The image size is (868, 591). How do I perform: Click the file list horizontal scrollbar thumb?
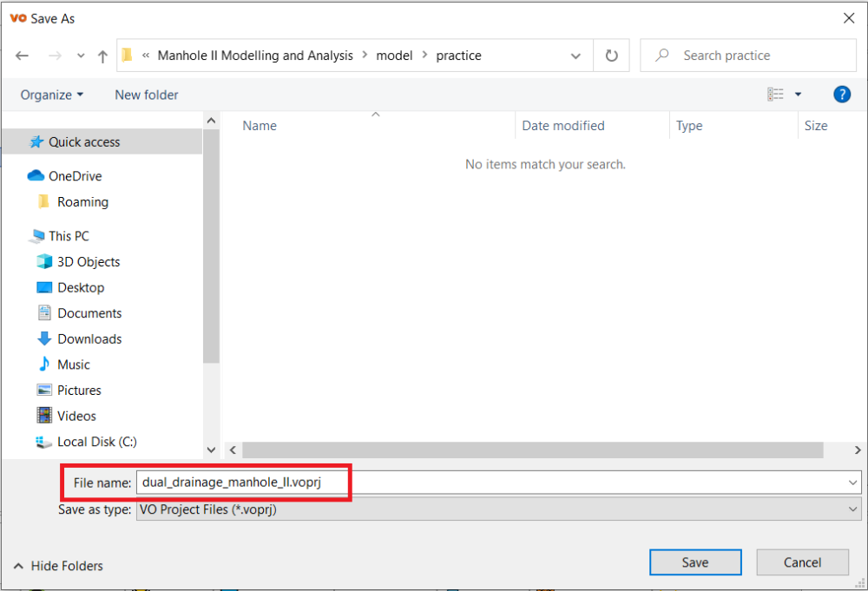click(533, 450)
